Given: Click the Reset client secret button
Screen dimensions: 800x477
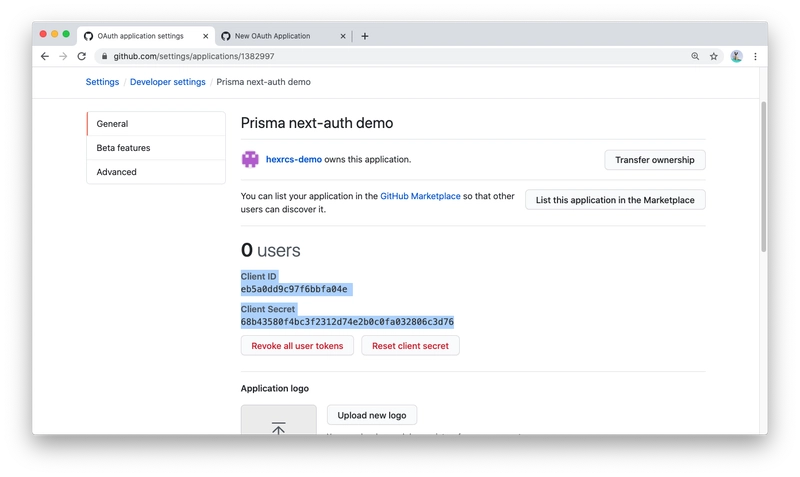Looking at the screenshot, I should click(410, 346).
